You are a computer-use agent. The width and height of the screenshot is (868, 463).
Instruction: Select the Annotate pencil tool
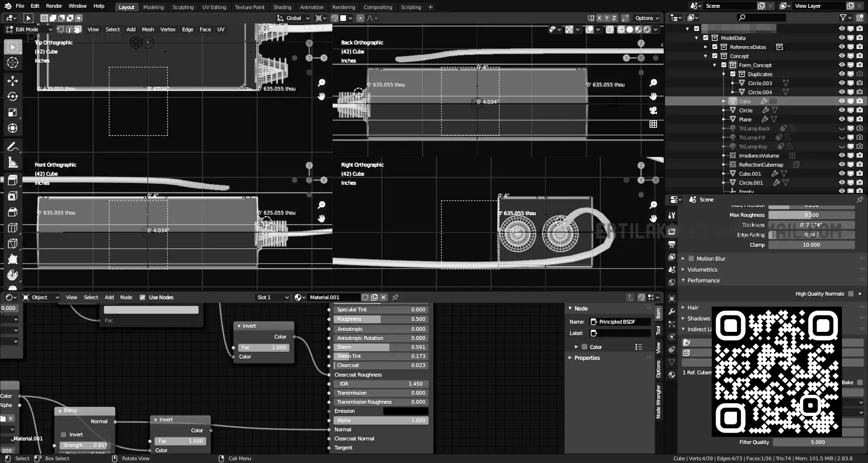click(13, 147)
